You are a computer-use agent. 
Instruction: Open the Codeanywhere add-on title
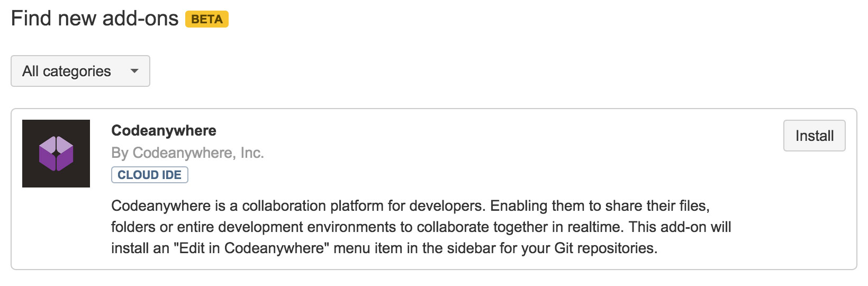[x=164, y=130]
